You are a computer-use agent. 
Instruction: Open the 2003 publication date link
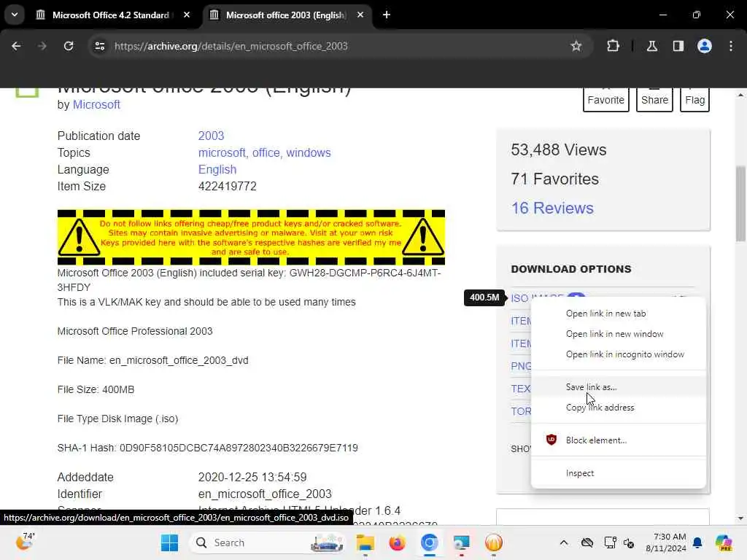[x=211, y=136]
